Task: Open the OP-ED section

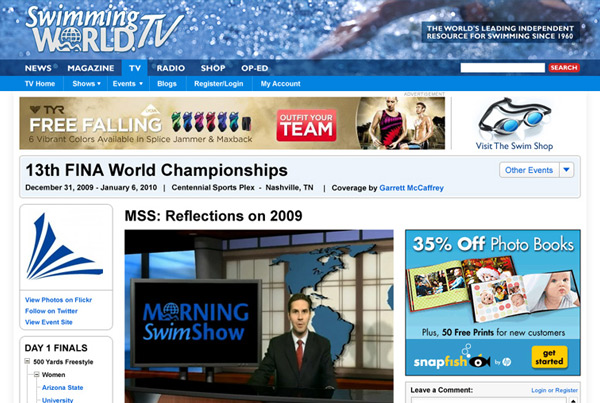Action: coord(254,68)
